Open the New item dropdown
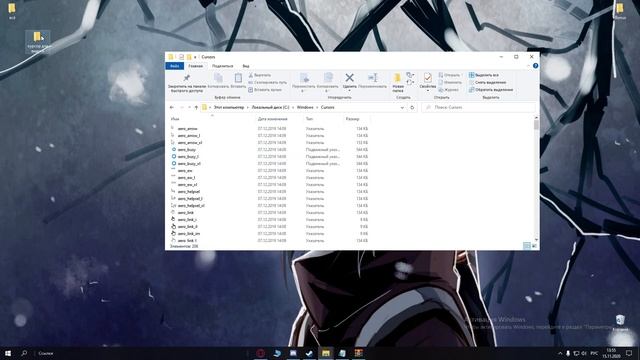 411,75
